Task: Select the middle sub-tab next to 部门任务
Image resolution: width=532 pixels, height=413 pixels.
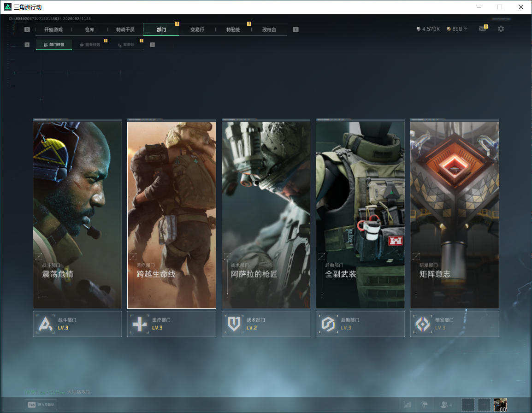Action: [x=90, y=44]
